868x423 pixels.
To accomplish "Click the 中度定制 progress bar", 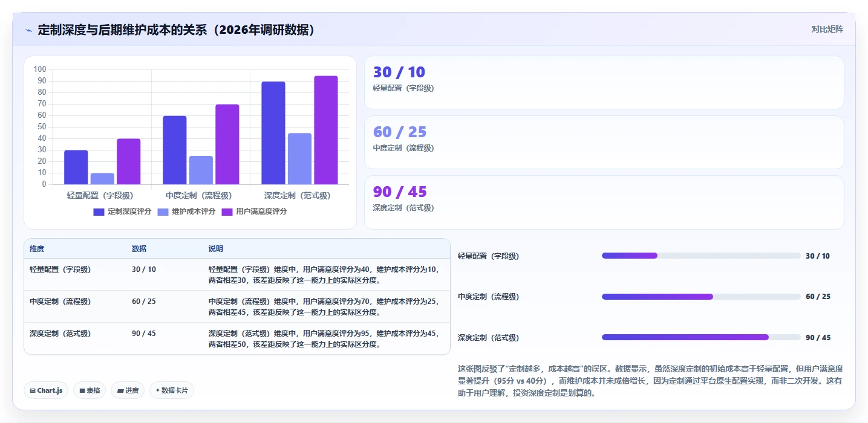I will (x=701, y=297).
